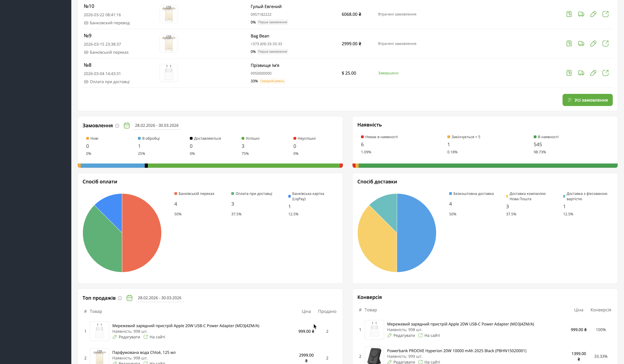The image size is (624, 364).
Task: Open order №9 via the external link icon
Action: coord(606,44)
